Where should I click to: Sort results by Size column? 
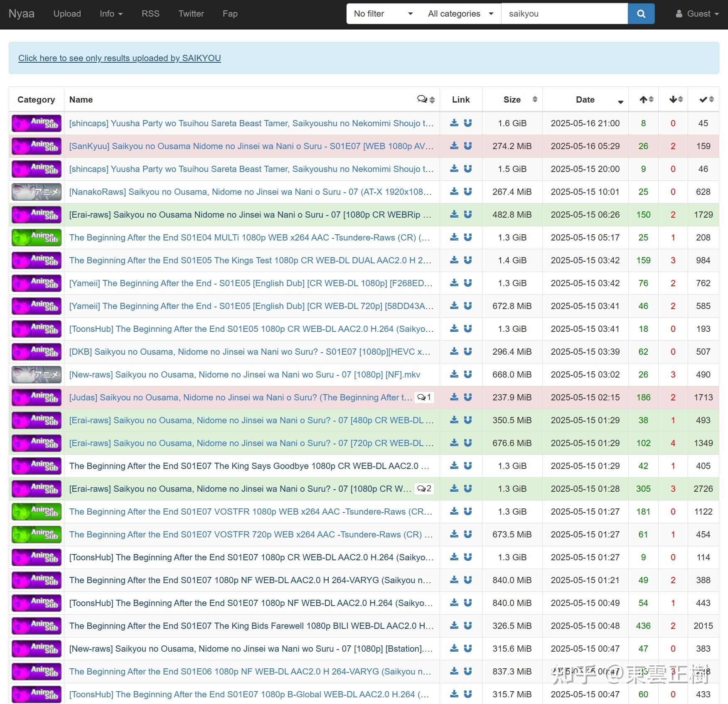(x=512, y=100)
